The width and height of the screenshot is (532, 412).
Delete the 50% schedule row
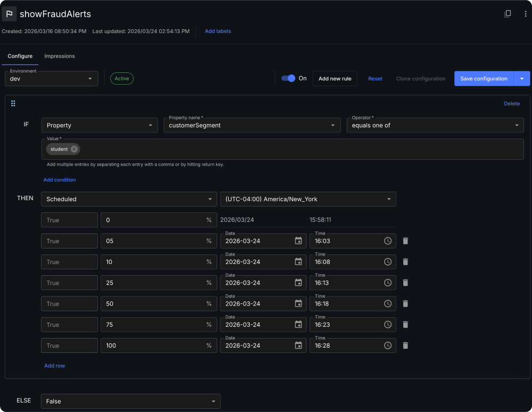point(405,304)
